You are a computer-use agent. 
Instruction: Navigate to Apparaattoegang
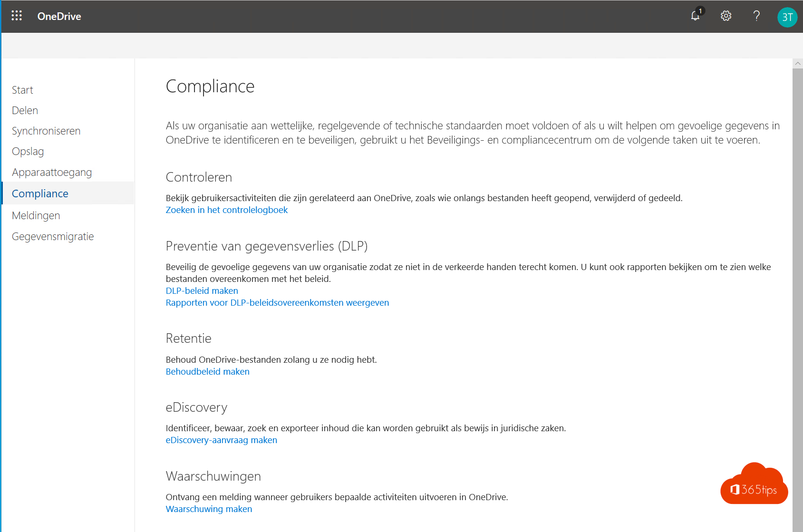[52, 172]
